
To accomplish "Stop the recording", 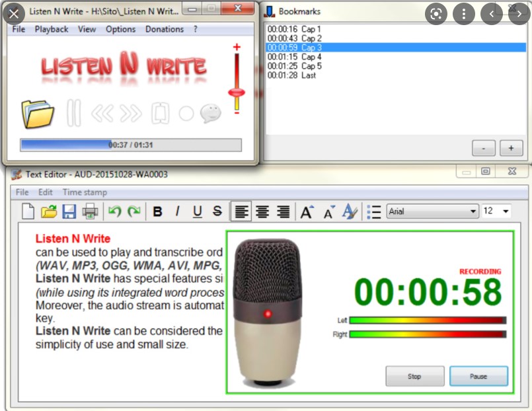I will pos(414,376).
